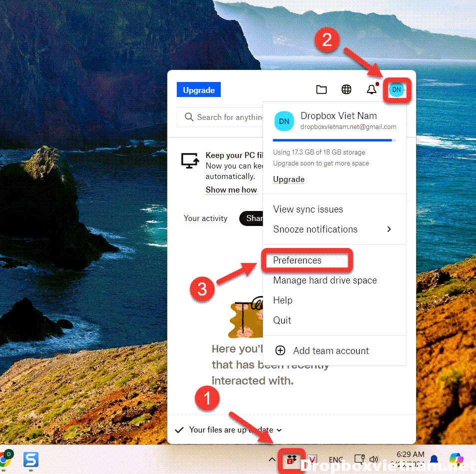Click the plus icon beside Add team account
This screenshot has height=474, width=476.
[280, 350]
